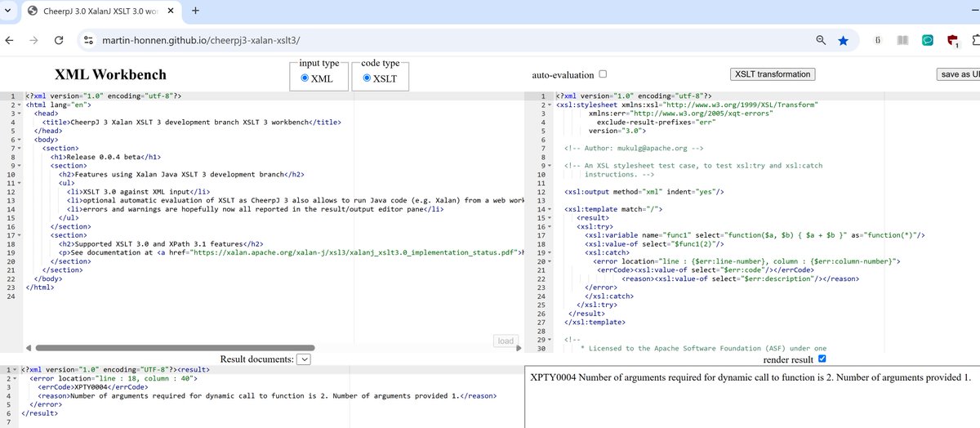
Task: Click the 'Author: mukulg@apache.org' comment line
Action: tap(634, 148)
